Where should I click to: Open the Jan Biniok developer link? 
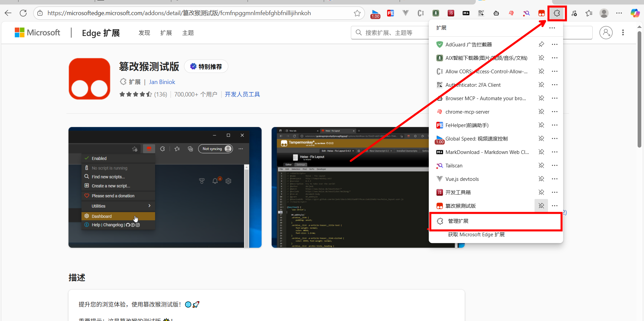click(162, 82)
